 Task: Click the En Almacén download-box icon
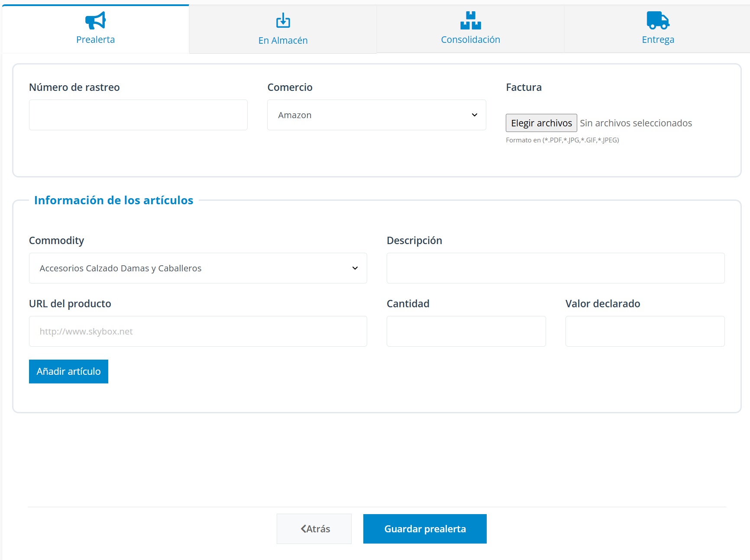[283, 20]
